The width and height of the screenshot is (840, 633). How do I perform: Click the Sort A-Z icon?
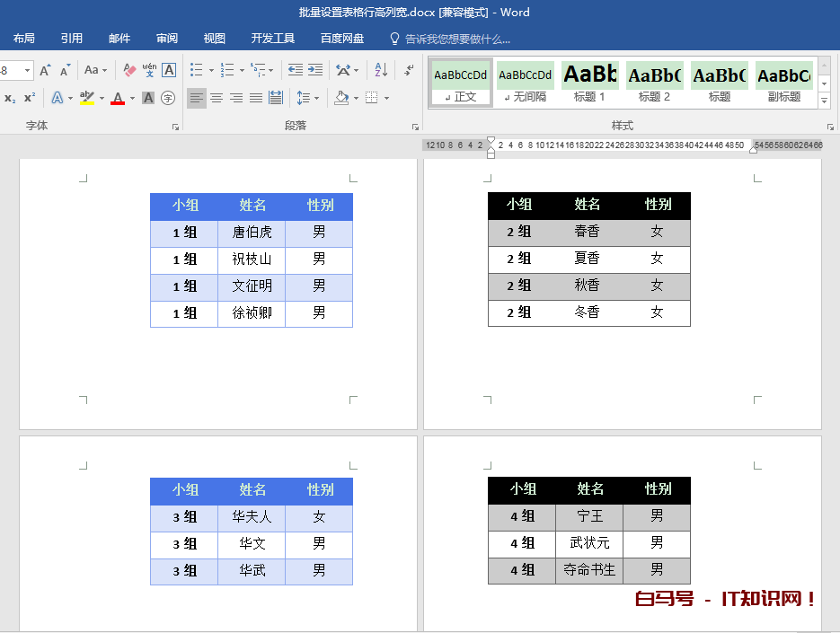[381, 70]
